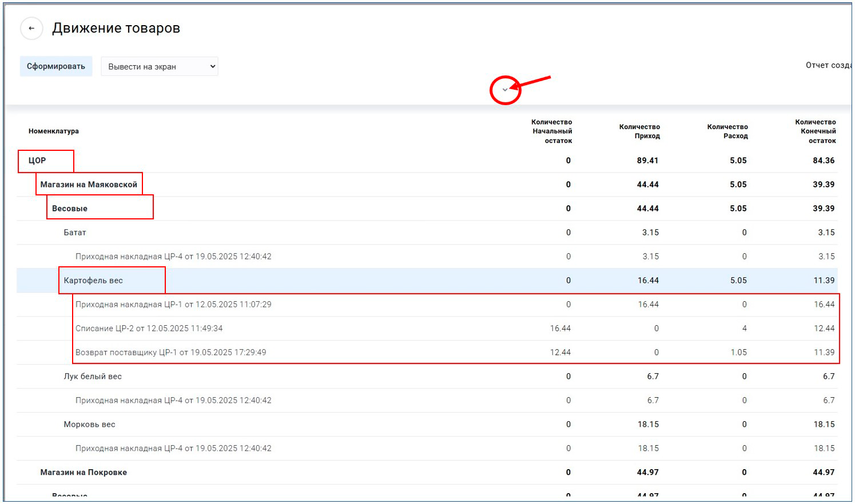The height and width of the screenshot is (504, 855).
Task: Click the Количество Приход column header
Action: [x=639, y=131]
